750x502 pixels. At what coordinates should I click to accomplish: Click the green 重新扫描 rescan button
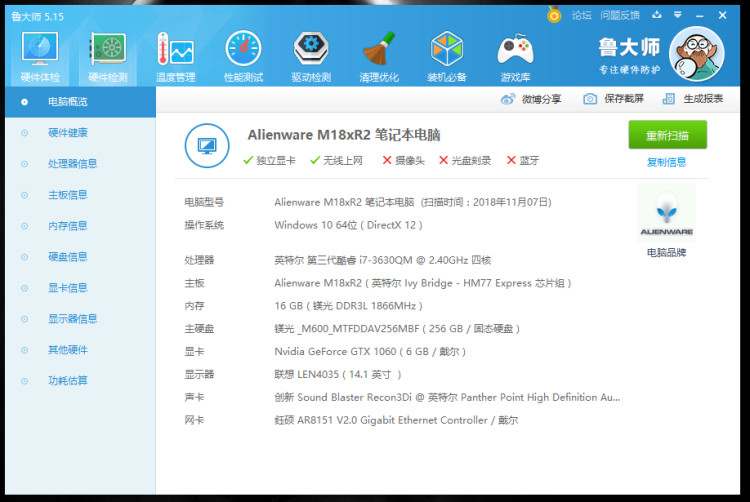point(667,135)
